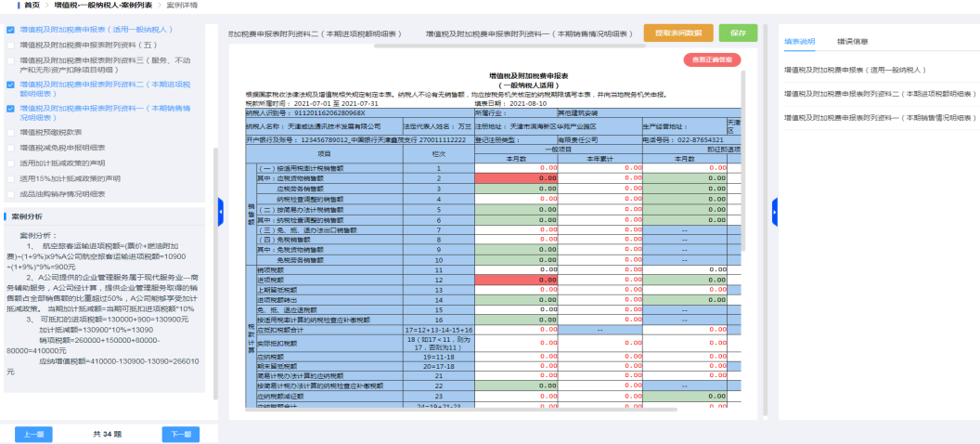Go to previous question with 上一题
This screenshot has width=980, height=444.
point(32,434)
